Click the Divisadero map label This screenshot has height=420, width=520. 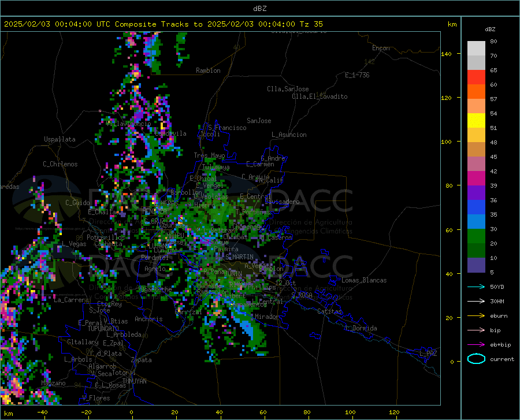pyautogui.click(x=282, y=202)
